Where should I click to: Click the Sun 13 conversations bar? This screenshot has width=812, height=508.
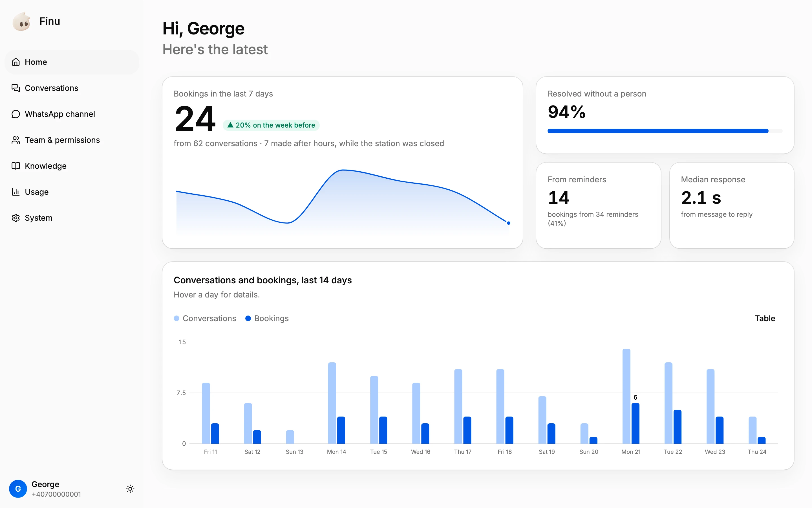click(x=290, y=437)
